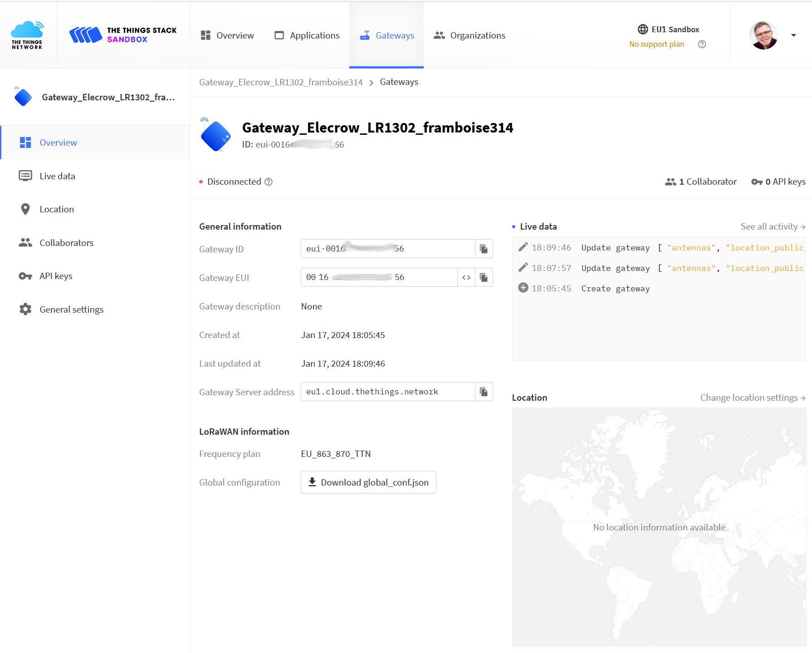Click the user profile avatar
Image resolution: width=812 pixels, height=653 pixels.
(x=763, y=35)
